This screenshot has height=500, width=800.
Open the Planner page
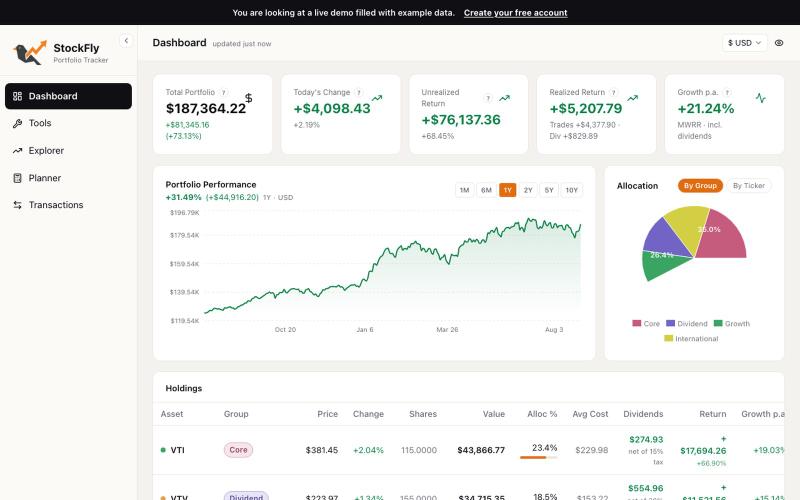coord(68,178)
